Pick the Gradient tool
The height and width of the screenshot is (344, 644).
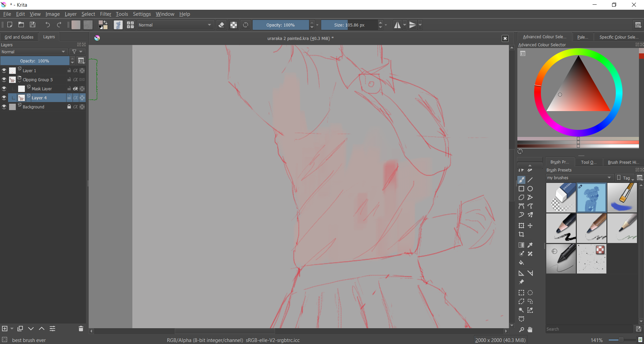pos(521,245)
